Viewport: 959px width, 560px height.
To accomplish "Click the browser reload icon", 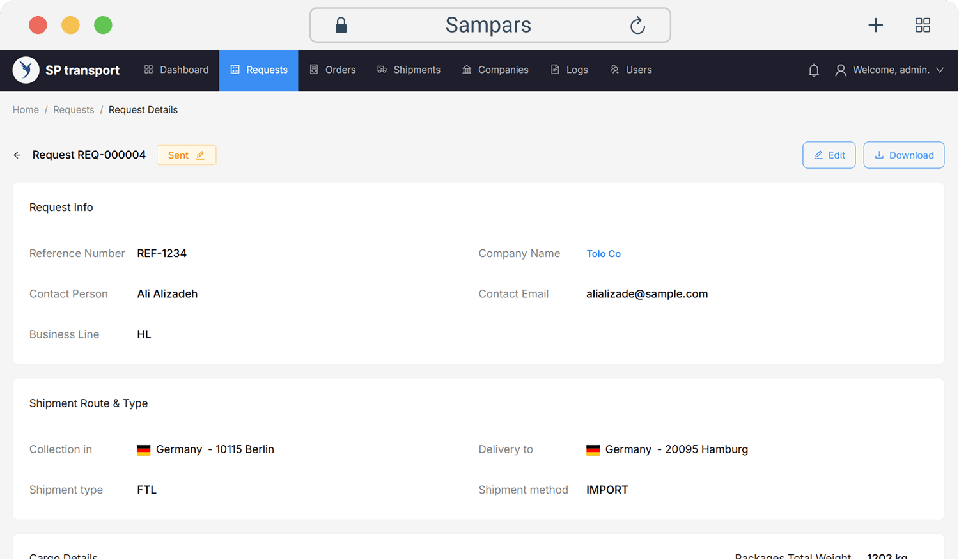I will coord(637,26).
